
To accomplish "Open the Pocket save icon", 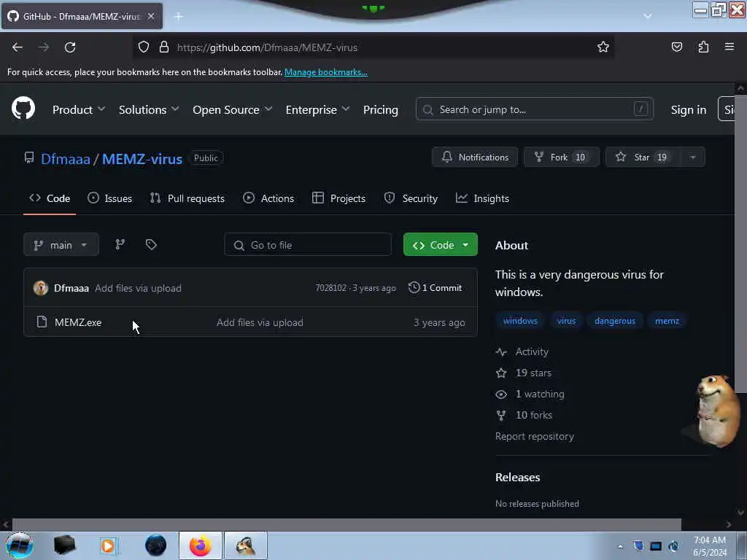I will tap(676, 47).
